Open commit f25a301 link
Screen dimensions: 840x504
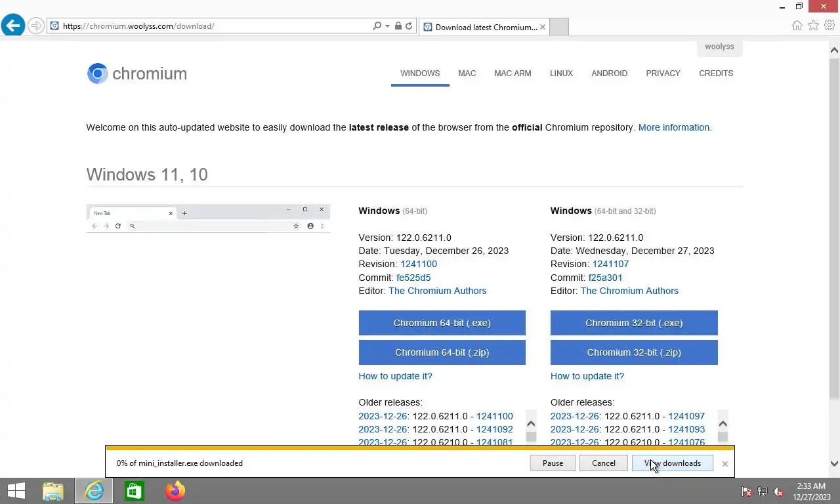[x=605, y=278]
